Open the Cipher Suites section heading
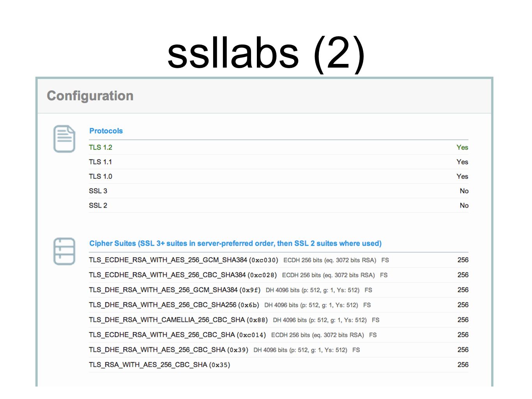This screenshot has height=399, width=532. (x=235, y=244)
